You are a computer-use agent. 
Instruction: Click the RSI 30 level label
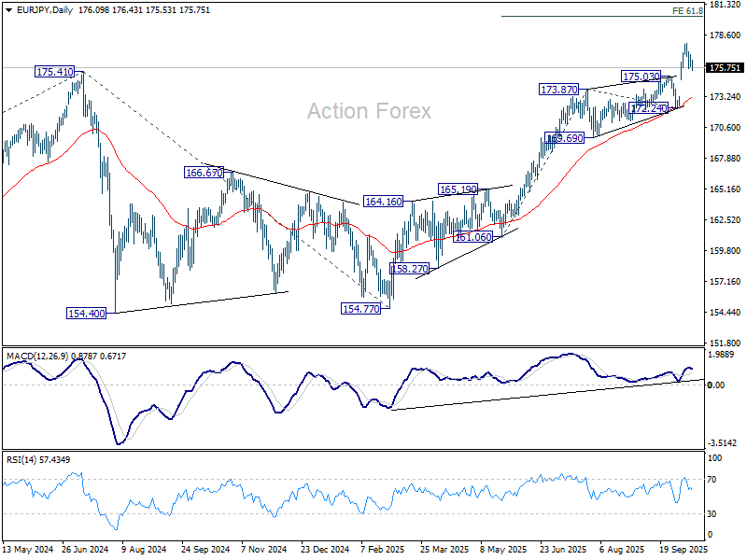click(x=712, y=514)
